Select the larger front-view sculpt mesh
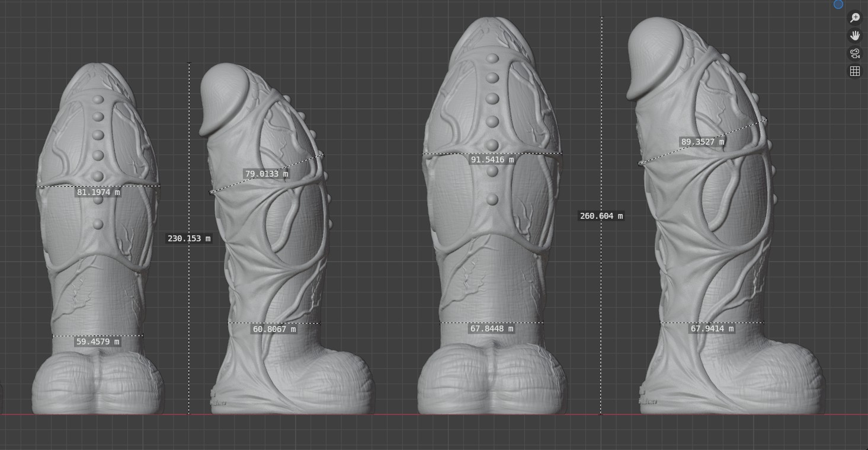Screen dimensions: 868x450 pyautogui.click(x=492, y=249)
